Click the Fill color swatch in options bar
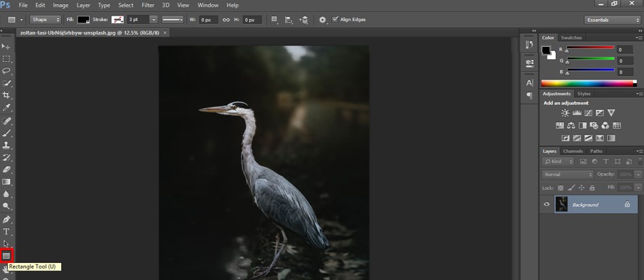The image size is (644, 280). [83, 20]
